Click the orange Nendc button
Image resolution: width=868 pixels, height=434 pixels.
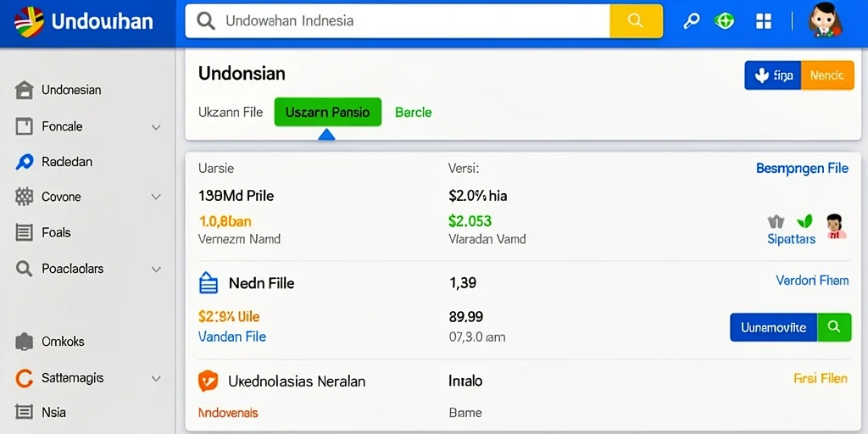tap(827, 75)
